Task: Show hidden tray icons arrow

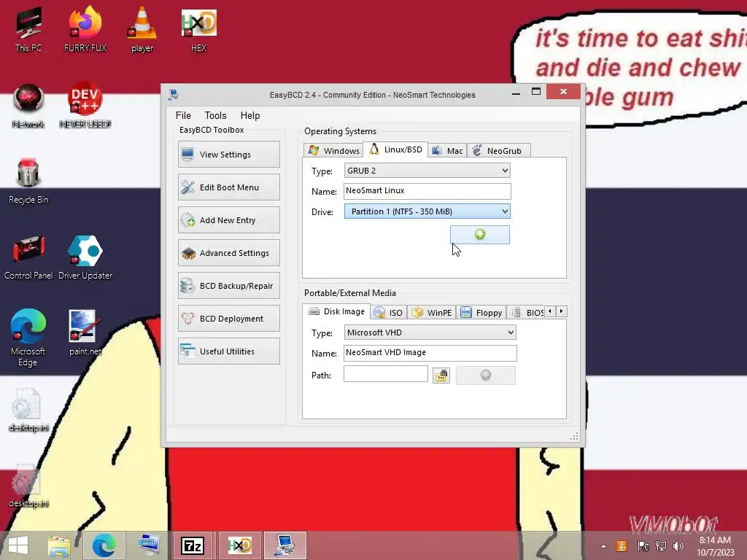Action: [603, 546]
